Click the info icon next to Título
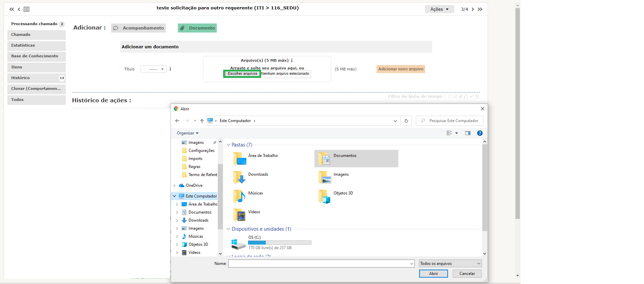Screen dimensions: 644x284 point(170,69)
